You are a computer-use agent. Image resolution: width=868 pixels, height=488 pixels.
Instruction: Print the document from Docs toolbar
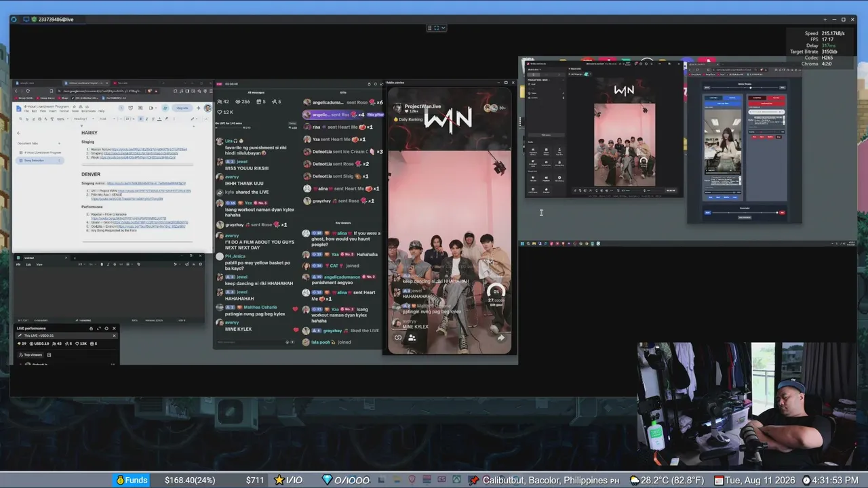(39, 119)
